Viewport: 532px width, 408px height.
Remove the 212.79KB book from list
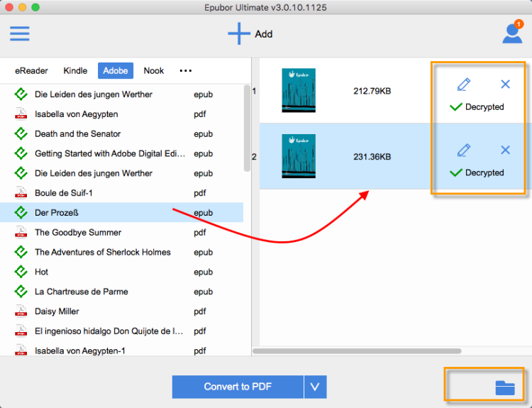[505, 84]
